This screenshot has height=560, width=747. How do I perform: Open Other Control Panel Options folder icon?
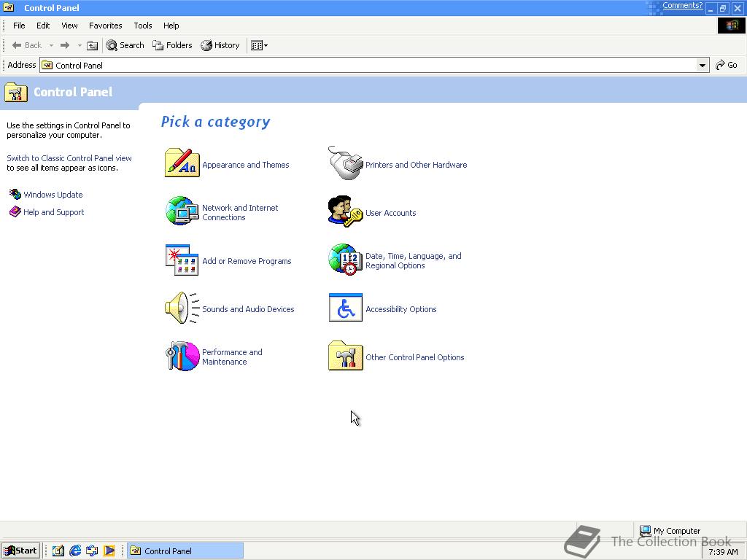(345, 356)
